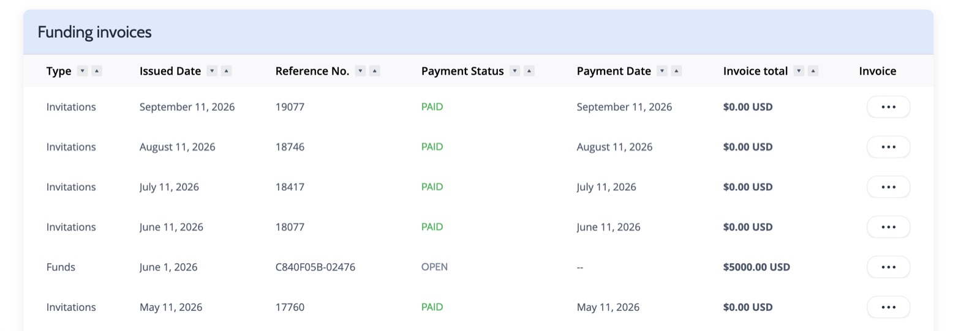Viewport: 980px width, 331px height.
Task: Click Invitations type in the 18417 row
Action: [x=71, y=187]
